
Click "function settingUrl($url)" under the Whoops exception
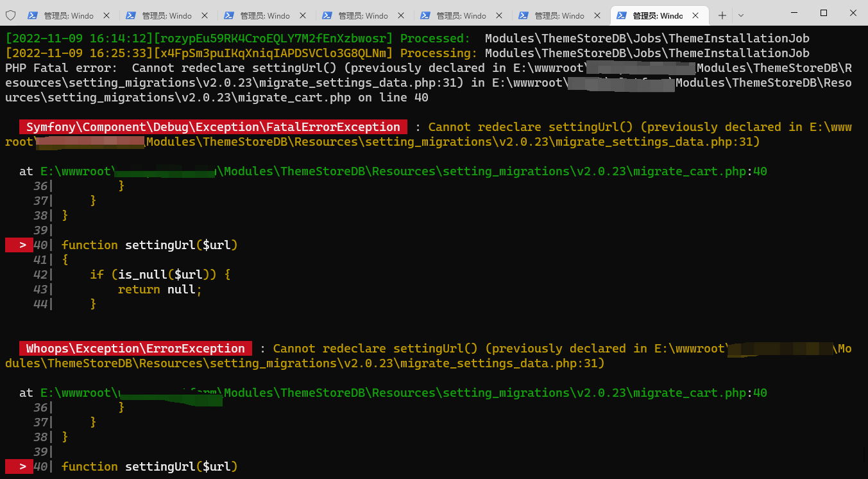149,467
